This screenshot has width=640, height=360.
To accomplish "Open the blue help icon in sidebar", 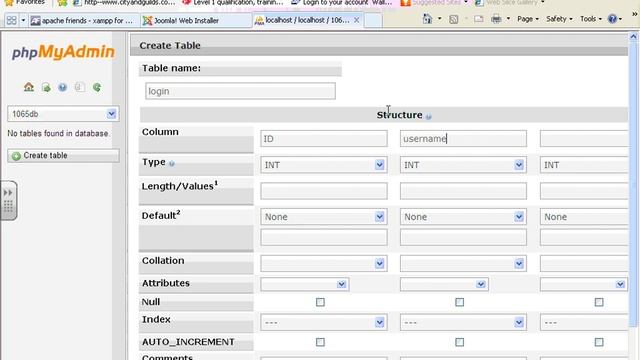I will 62,87.
